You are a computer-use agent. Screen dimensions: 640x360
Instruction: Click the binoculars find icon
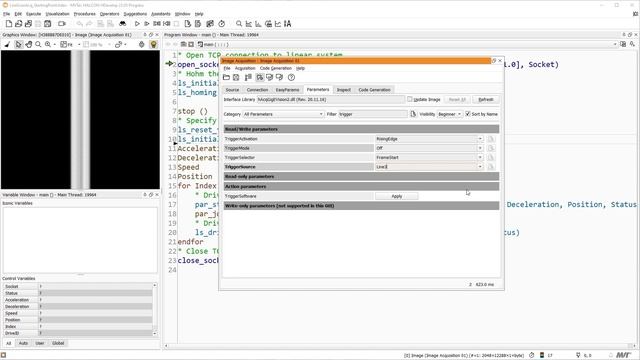pos(122,24)
